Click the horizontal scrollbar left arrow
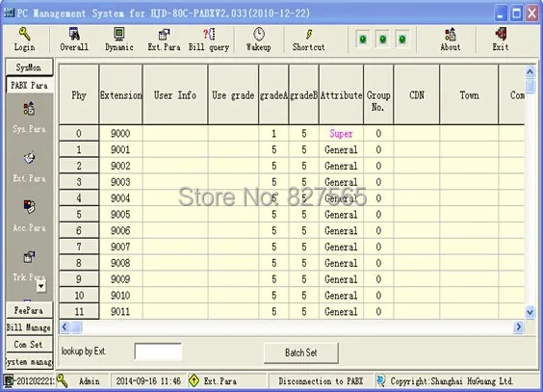The height and width of the screenshot is (392, 543). click(65, 327)
